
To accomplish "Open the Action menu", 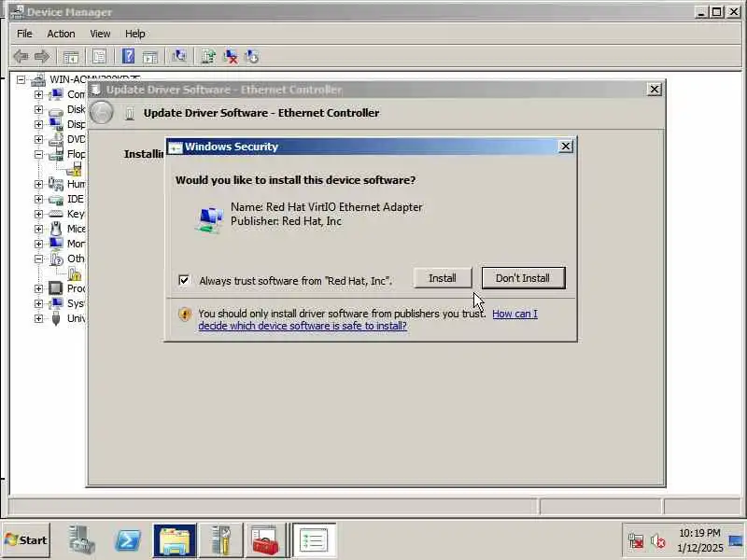I will click(61, 34).
